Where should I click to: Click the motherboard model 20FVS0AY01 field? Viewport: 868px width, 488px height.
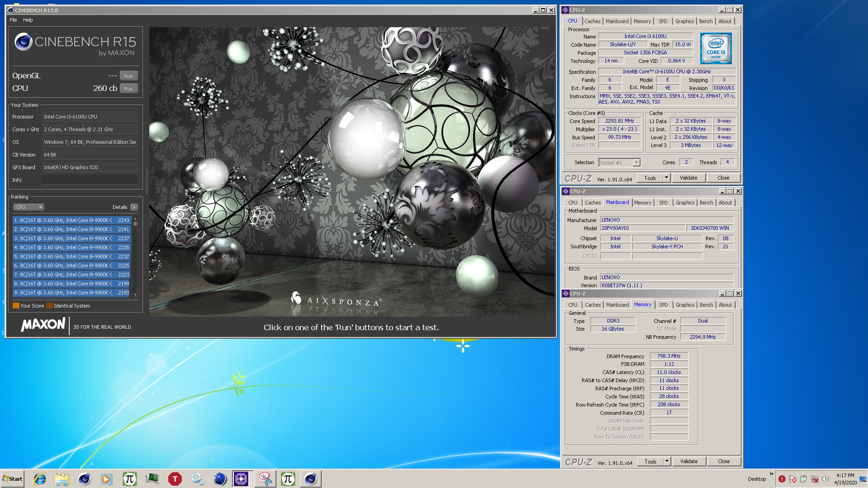click(642, 228)
